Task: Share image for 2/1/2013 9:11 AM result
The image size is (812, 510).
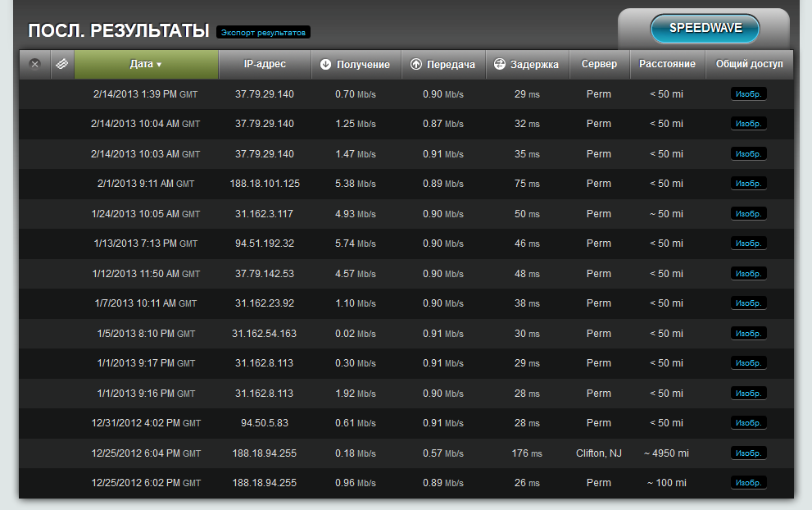Action: [748, 184]
